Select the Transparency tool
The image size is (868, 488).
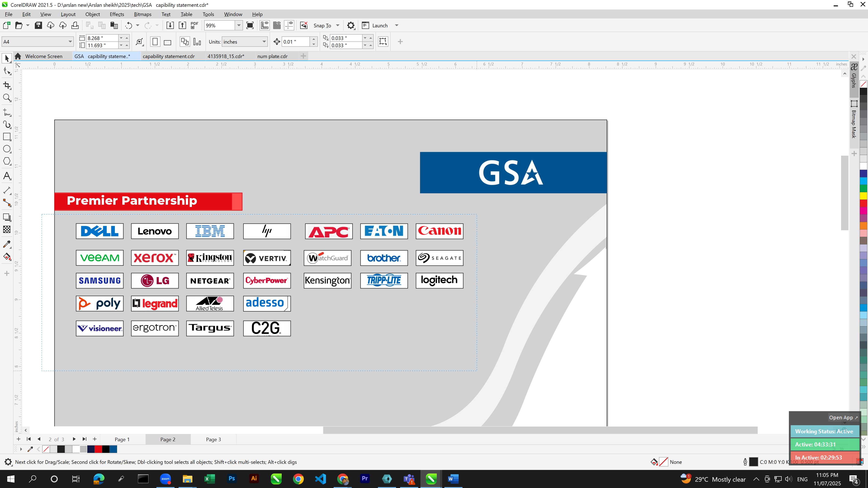[7, 229]
